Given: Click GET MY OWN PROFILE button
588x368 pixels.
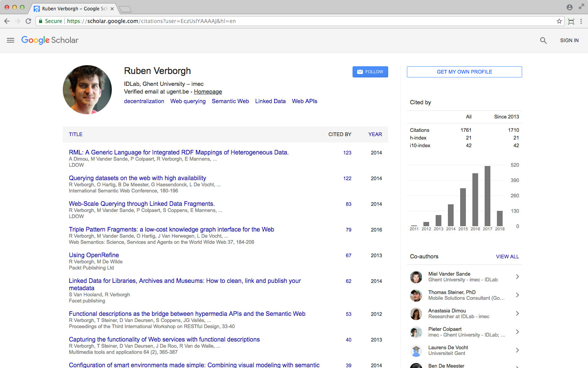Looking at the screenshot, I should point(464,72).
